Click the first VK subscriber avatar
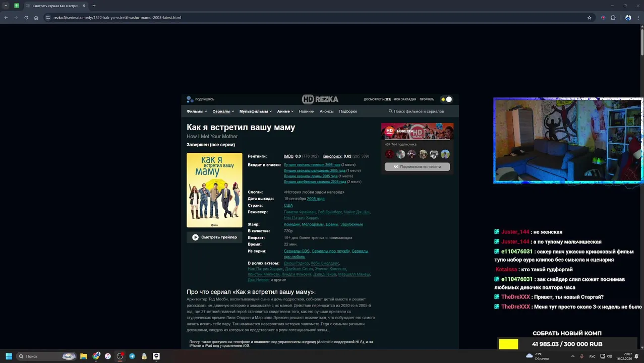This screenshot has height=363, width=644. pos(389,154)
